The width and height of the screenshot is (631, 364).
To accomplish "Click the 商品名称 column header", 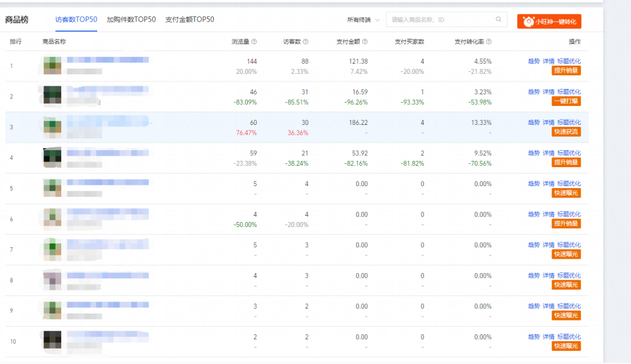I will click(x=54, y=42).
